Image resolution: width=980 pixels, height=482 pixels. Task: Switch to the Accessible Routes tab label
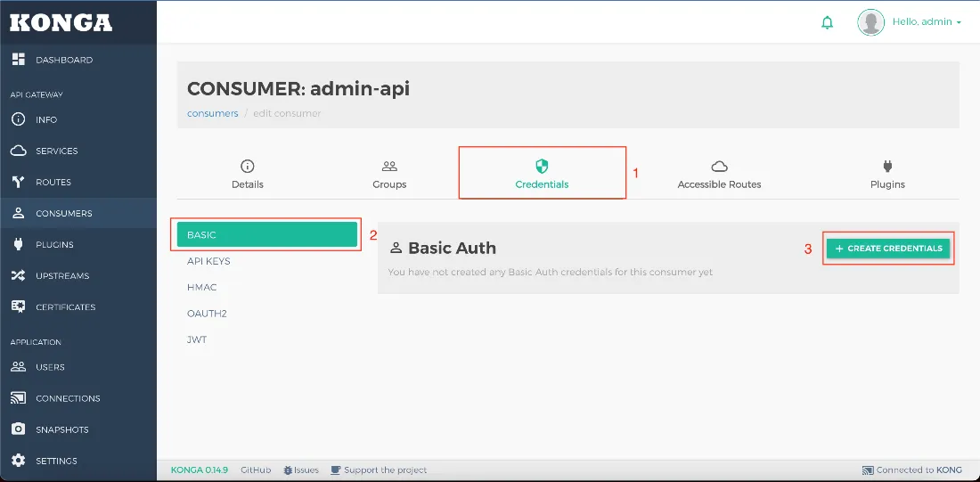(x=719, y=184)
